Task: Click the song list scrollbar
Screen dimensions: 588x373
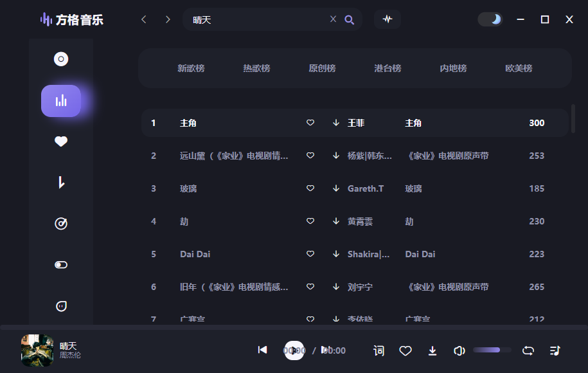Action: pos(573,118)
